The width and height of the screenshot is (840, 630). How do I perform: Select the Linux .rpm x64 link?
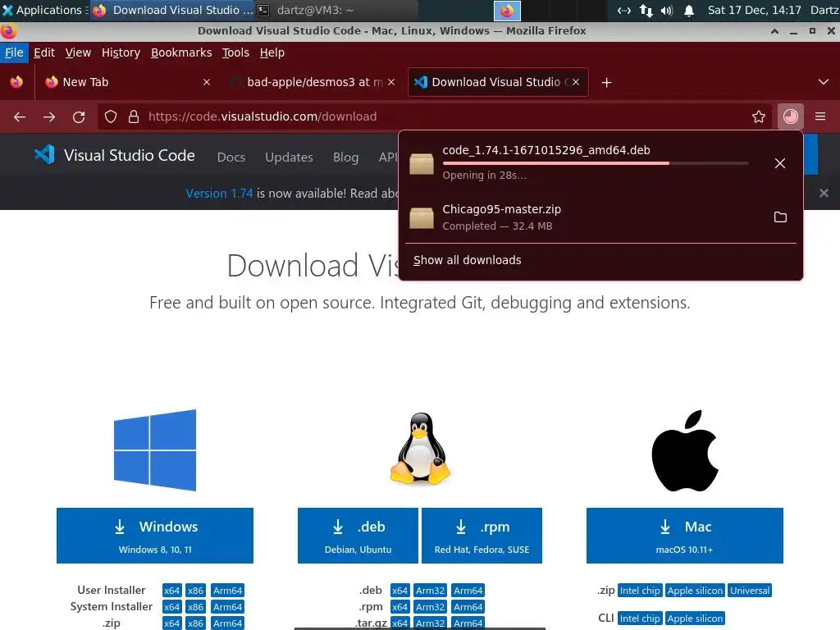pyautogui.click(x=400, y=607)
